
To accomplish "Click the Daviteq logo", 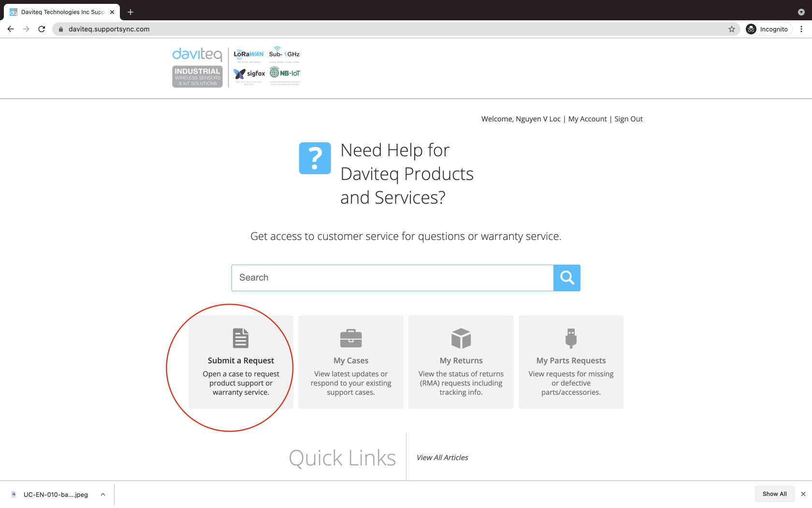I will point(197,54).
